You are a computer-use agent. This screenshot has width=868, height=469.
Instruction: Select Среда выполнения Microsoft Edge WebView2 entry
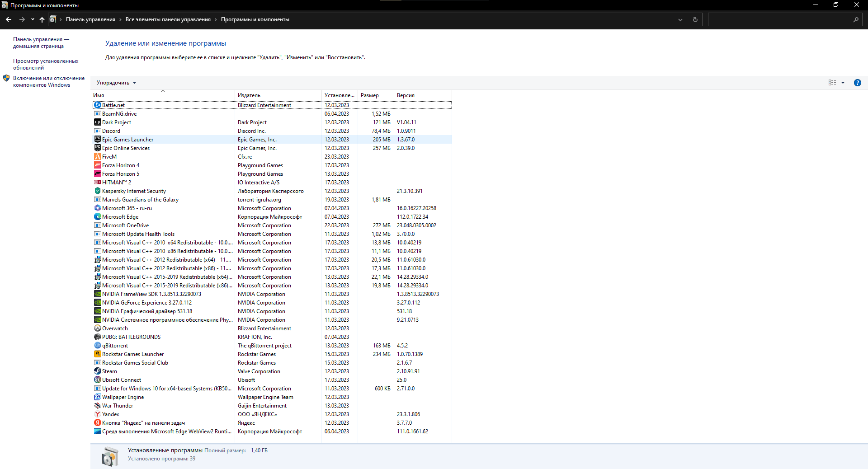pyautogui.click(x=272, y=431)
